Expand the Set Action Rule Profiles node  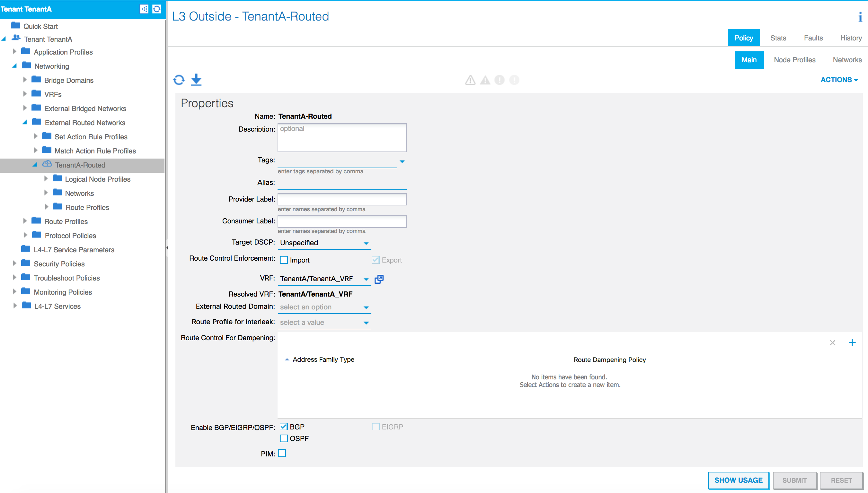click(x=36, y=136)
